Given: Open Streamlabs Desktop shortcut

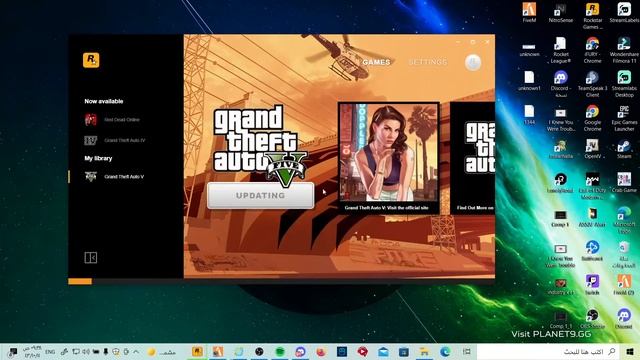Looking at the screenshot, I should point(624,84).
